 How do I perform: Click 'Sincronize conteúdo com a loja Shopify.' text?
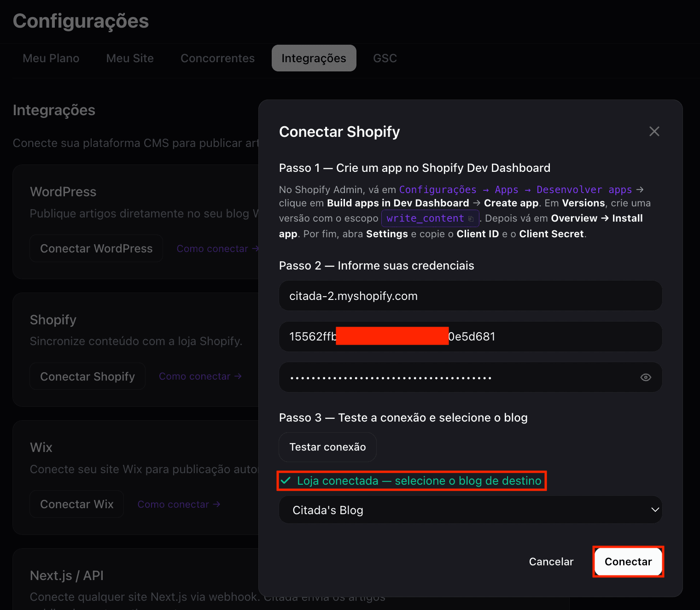(136, 341)
